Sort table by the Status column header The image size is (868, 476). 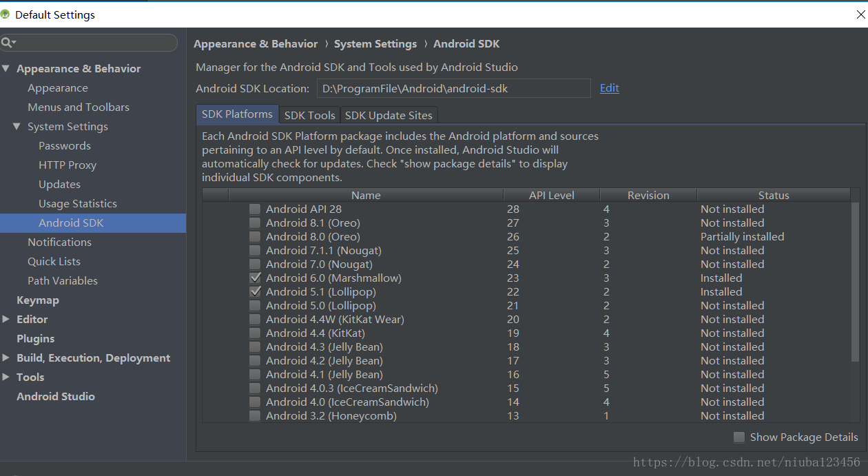point(774,195)
